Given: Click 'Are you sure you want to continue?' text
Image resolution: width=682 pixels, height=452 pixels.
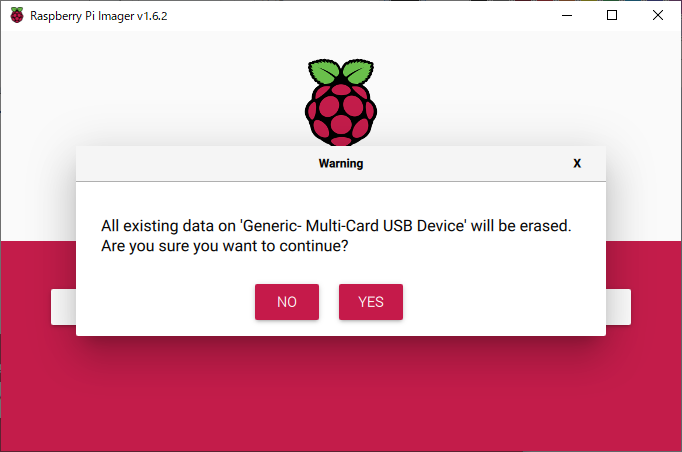Looking at the screenshot, I should 225,246.
